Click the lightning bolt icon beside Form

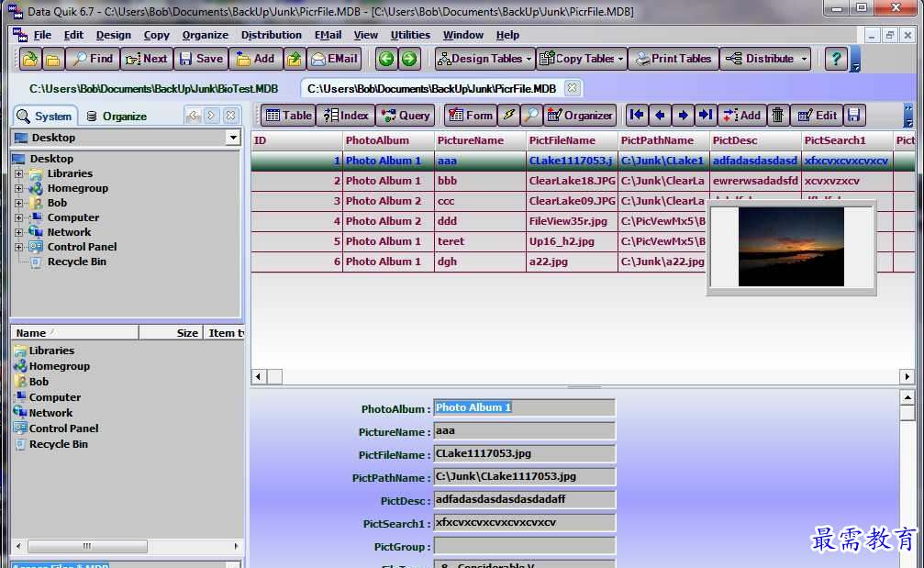click(x=508, y=116)
